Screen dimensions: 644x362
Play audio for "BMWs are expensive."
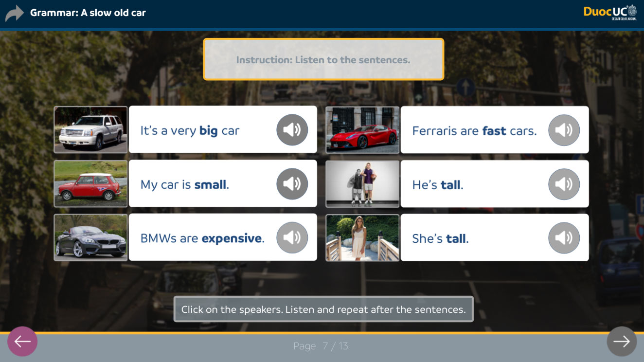(292, 238)
